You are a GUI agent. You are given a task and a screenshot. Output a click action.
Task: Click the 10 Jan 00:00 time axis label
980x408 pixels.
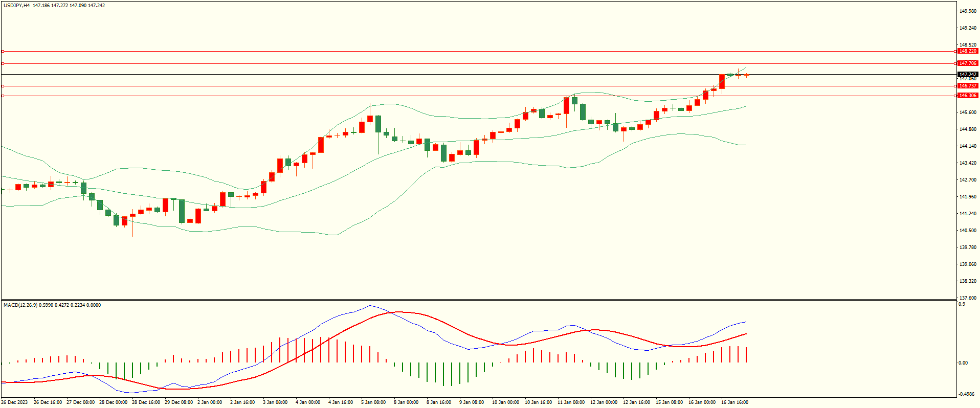tap(505, 402)
